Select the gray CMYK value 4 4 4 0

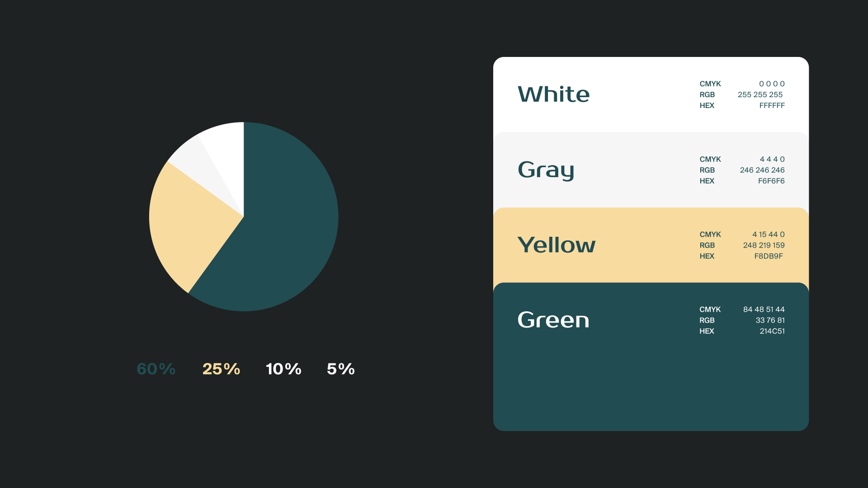[x=772, y=160]
